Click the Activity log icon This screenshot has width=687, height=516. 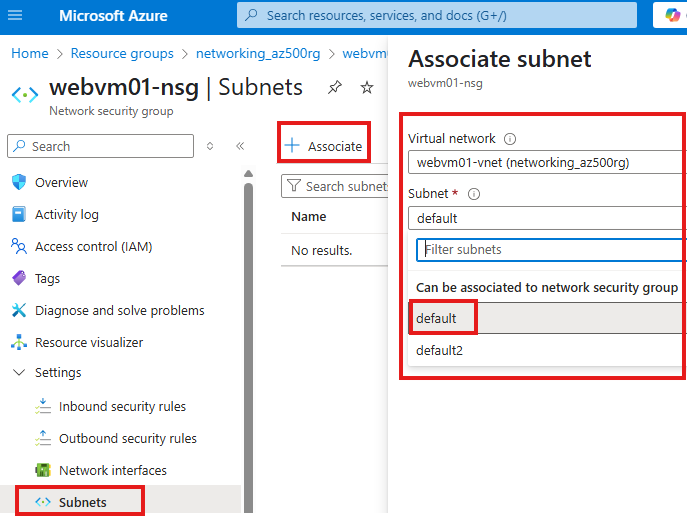click(19, 214)
